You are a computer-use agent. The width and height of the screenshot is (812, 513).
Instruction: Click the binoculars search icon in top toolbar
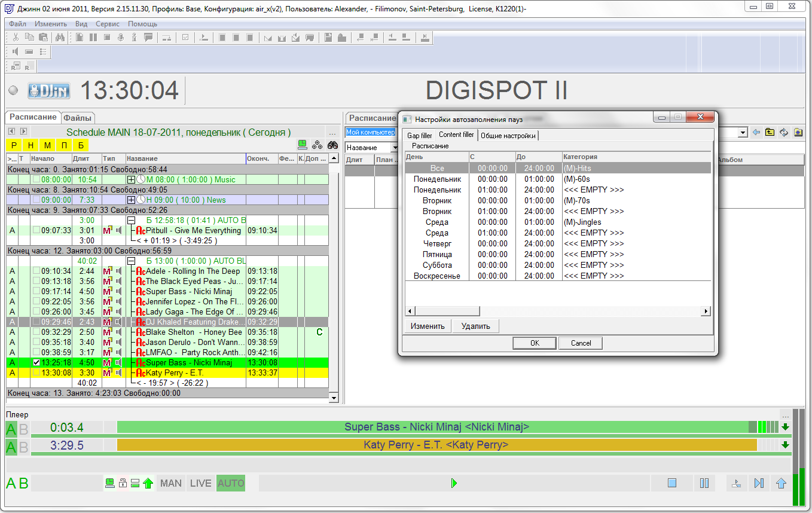tap(60, 37)
